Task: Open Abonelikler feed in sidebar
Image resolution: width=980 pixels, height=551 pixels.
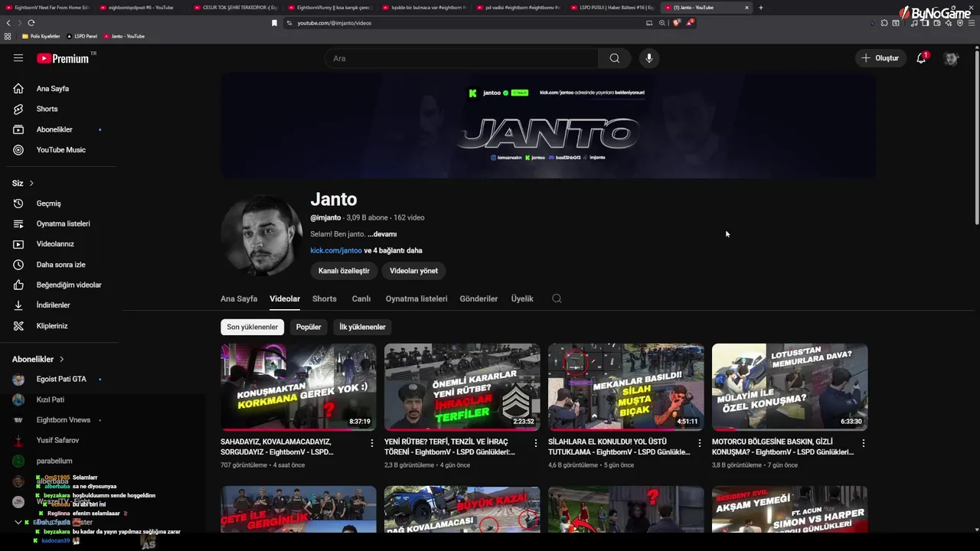Action: [54, 129]
